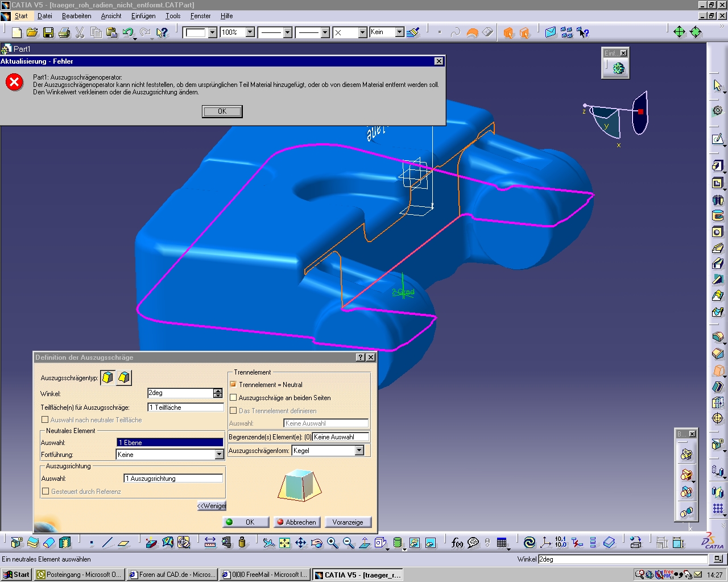This screenshot has width=728, height=582.
Task: Click the painter brush graphic properties icon
Action: 413,32
